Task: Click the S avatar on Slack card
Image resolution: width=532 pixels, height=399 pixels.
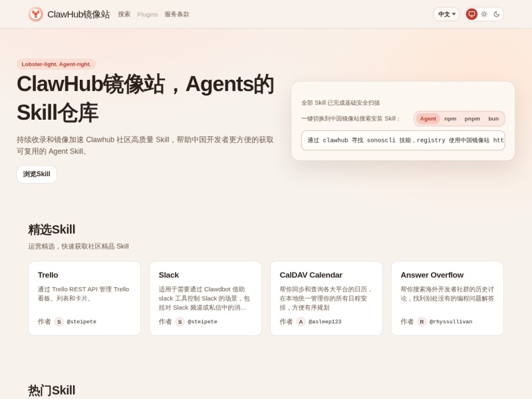Action: (180, 322)
